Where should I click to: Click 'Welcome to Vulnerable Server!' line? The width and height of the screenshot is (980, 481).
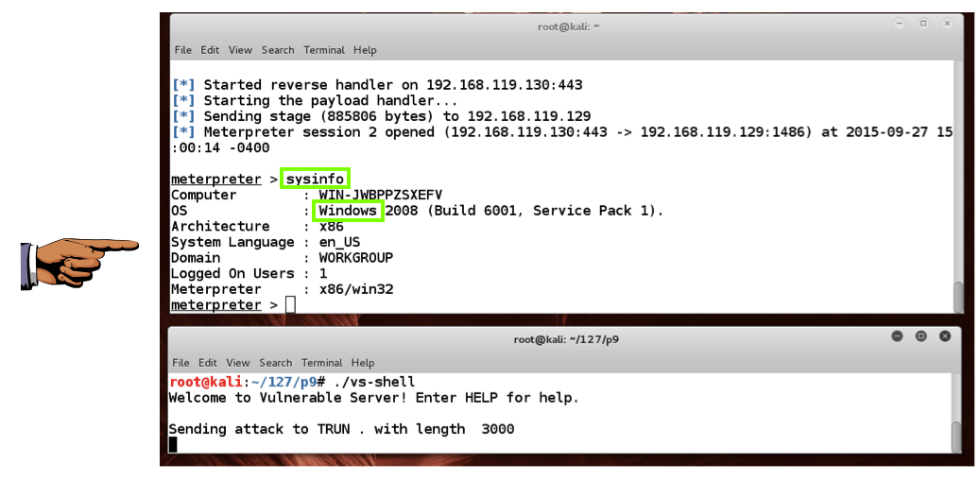tap(373, 397)
